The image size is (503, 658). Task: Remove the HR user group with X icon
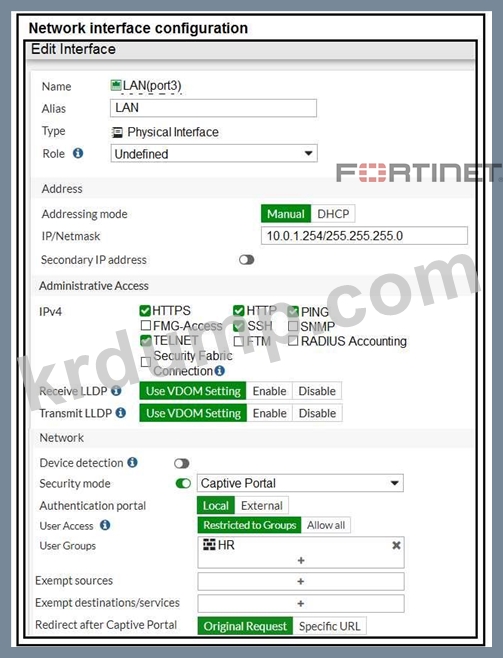[396, 545]
